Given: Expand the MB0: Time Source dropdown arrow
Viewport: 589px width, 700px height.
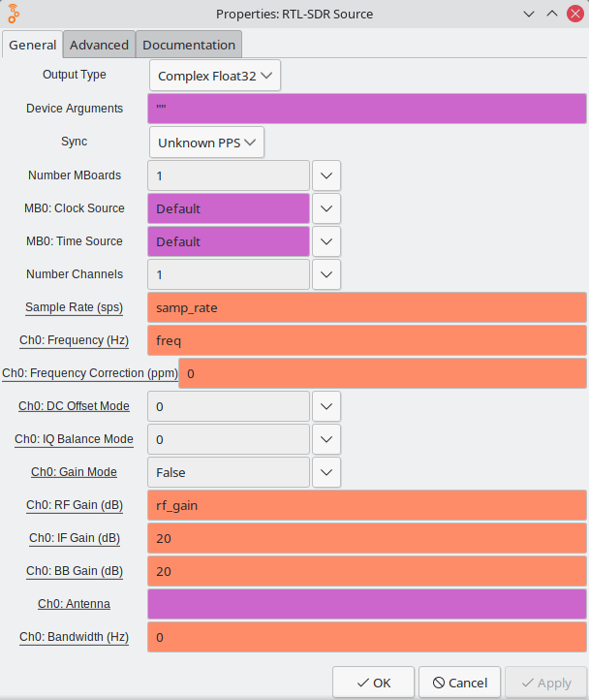Looking at the screenshot, I should click(327, 241).
